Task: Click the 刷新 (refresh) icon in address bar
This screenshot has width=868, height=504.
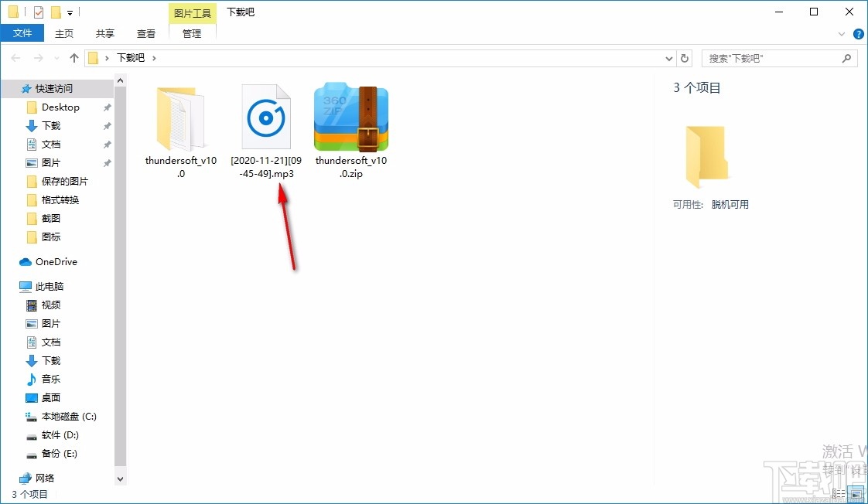Action: [685, 57]
